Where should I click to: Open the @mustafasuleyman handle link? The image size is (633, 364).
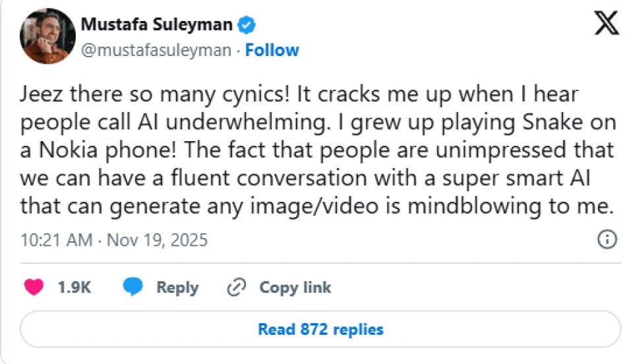click(156, 50)
